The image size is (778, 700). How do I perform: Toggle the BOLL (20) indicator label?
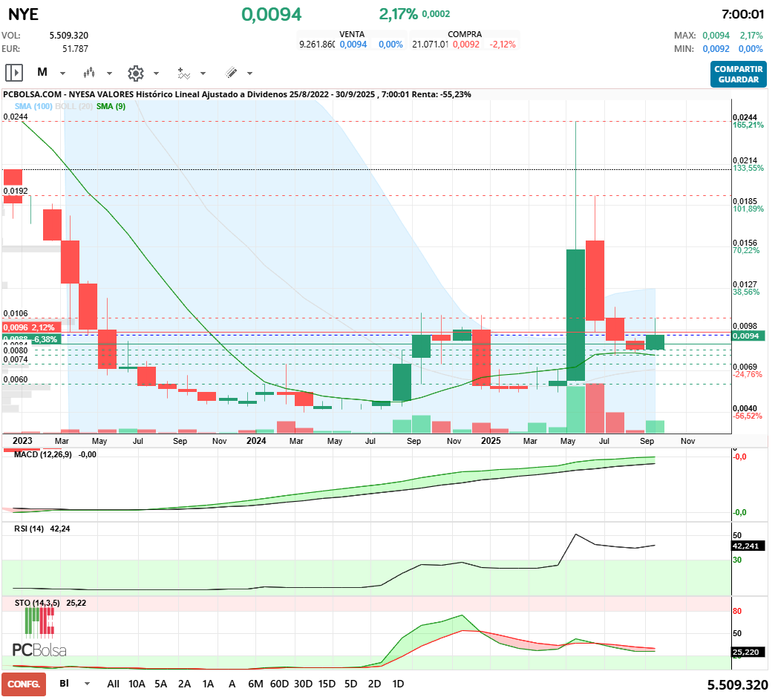74,106
